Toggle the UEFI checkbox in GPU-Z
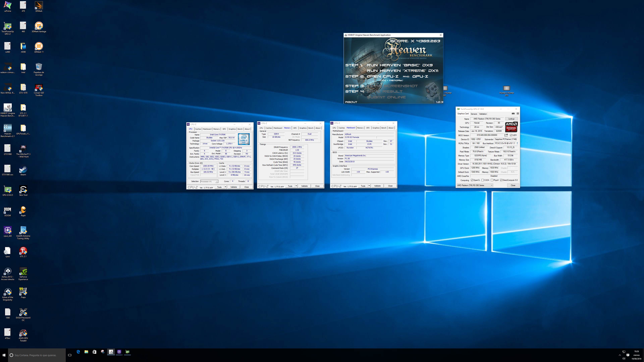Image resolution: width=644 pixels, height=362 pixels. [511, 135]
